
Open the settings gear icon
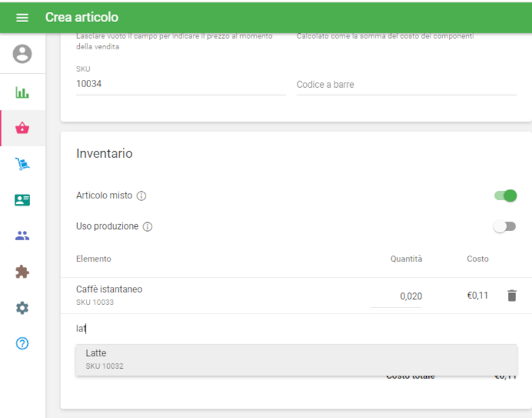[22, 308]
